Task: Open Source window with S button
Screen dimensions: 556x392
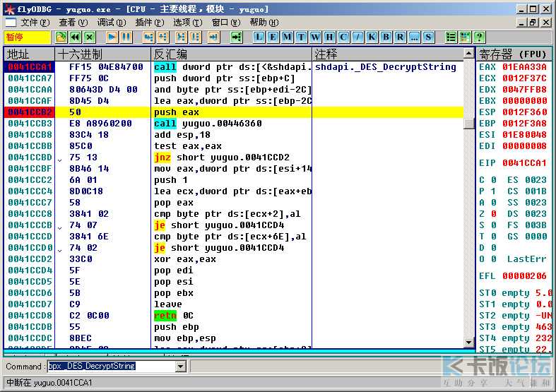Action: 428,37
